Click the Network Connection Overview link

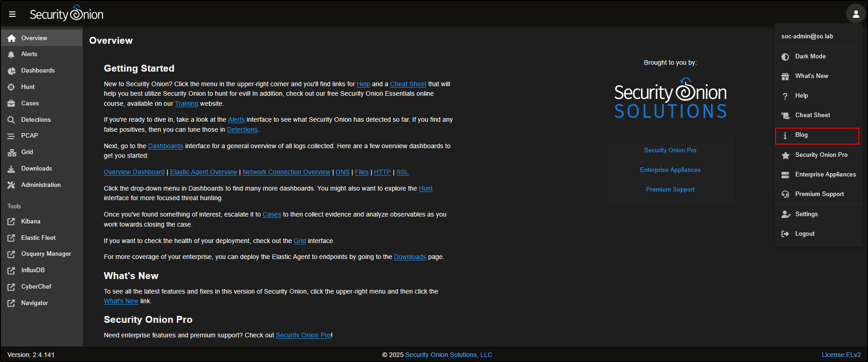(x=286, y=172)
